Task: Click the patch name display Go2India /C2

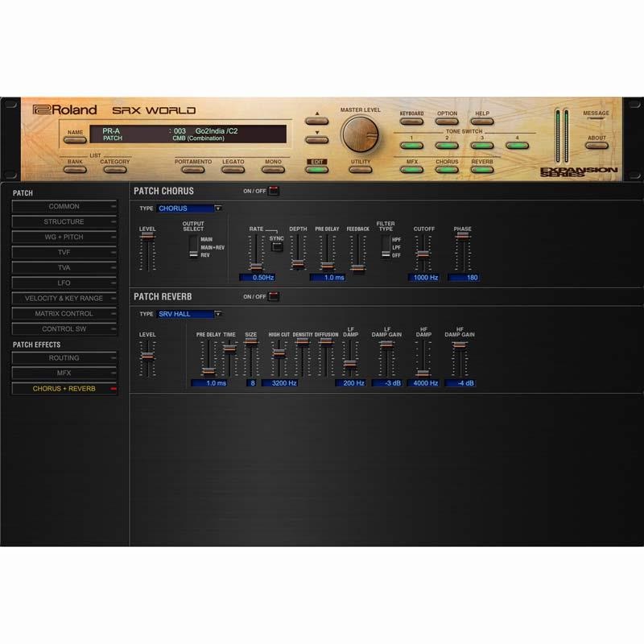Action: point(217,131)
